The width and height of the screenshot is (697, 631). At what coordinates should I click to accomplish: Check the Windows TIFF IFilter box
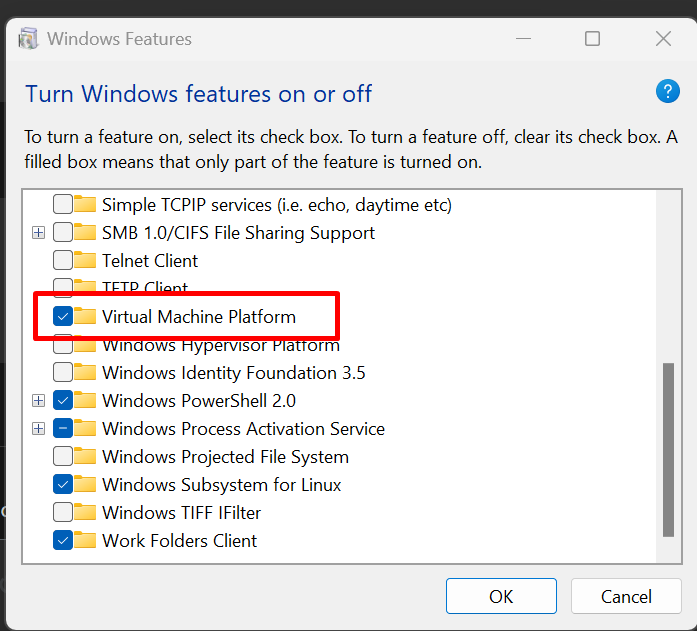click(63, 512)
